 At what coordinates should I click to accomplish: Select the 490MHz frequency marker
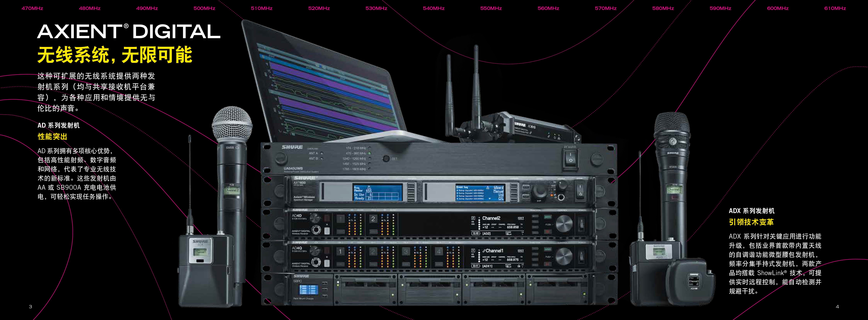coord(147,8)
